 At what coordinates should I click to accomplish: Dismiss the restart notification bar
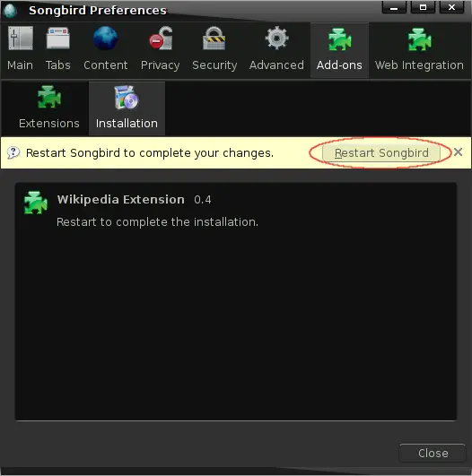click(458, 152)
